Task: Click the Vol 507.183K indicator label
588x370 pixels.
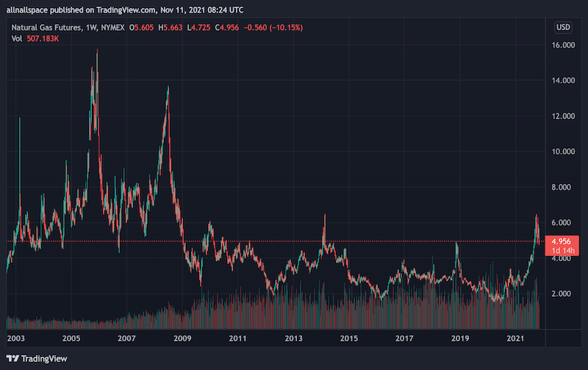Action: coord(35,39)
